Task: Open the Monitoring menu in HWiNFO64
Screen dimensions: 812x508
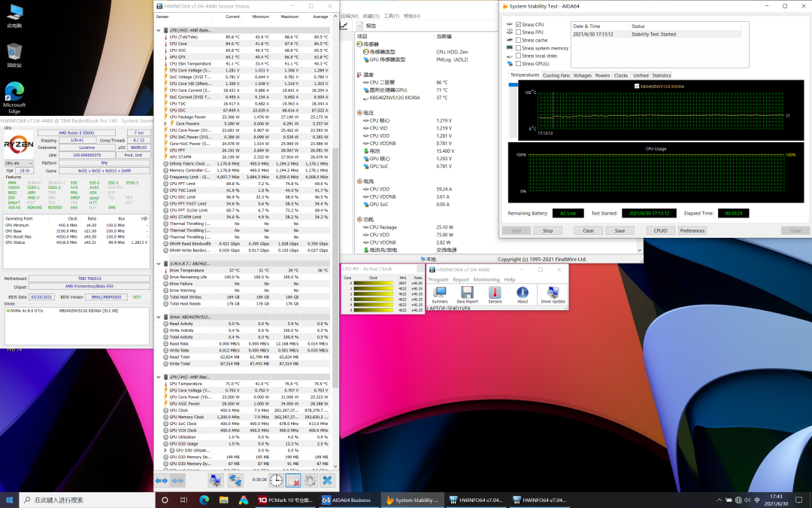Action: point(486,279)
